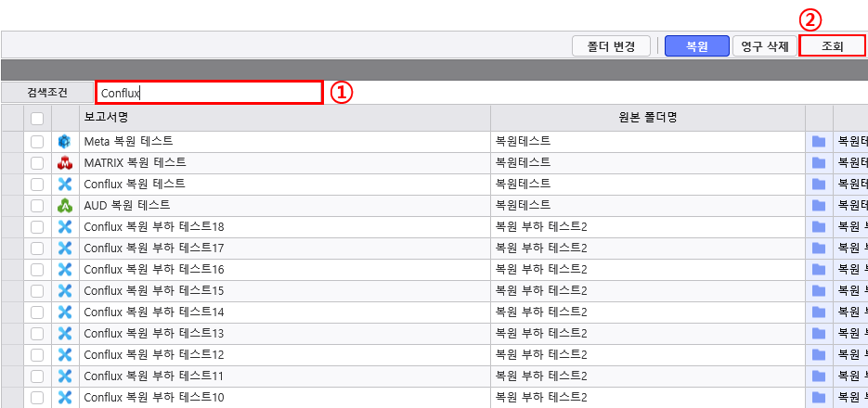Click the 조회 search button

[832, 45]
